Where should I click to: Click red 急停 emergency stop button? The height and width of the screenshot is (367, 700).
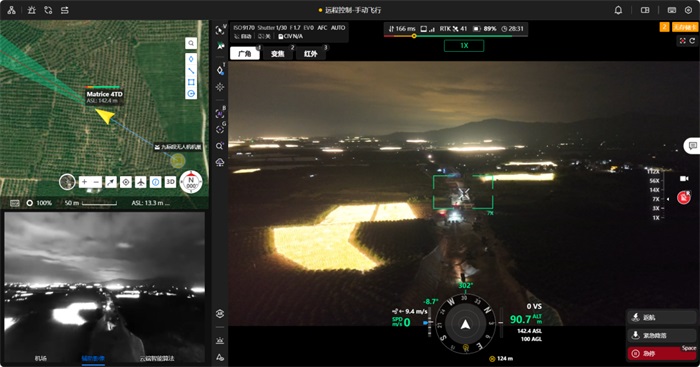point(661,353)
